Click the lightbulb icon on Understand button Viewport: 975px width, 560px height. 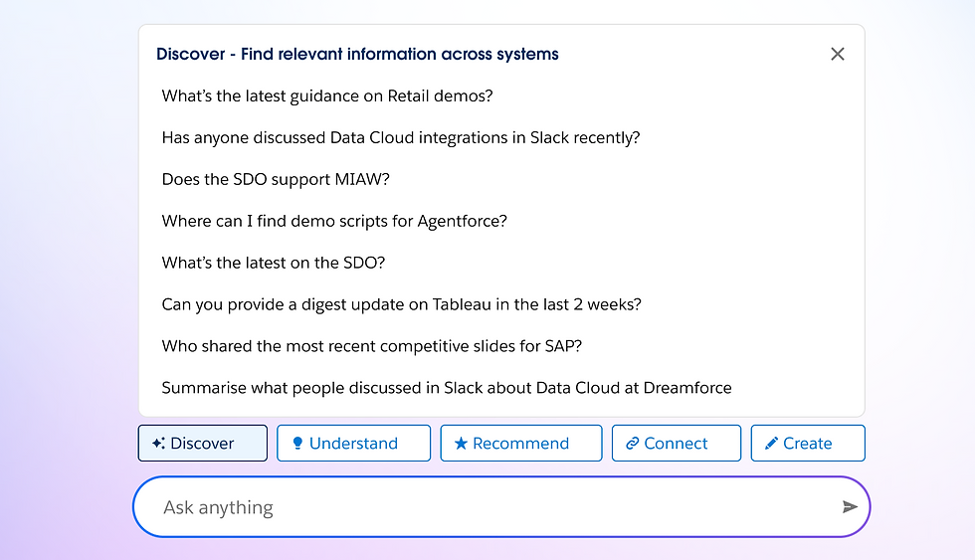point(297,444)
